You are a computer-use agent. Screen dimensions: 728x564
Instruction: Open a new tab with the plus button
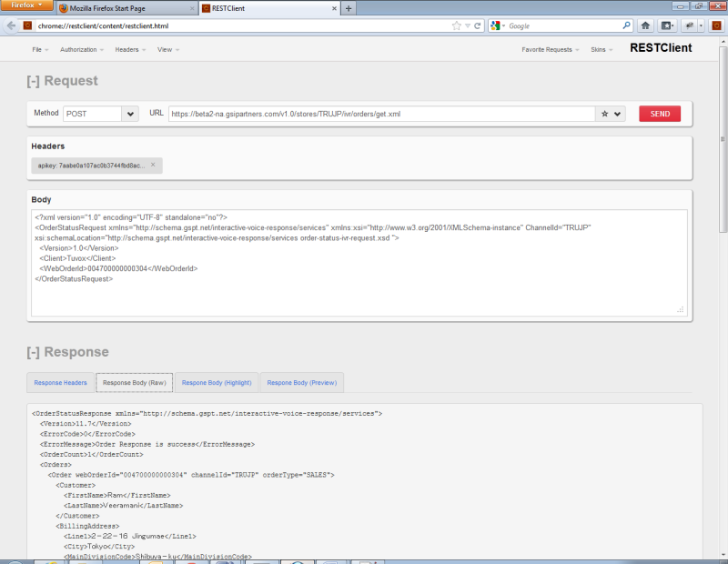click(x=349, y=8)
